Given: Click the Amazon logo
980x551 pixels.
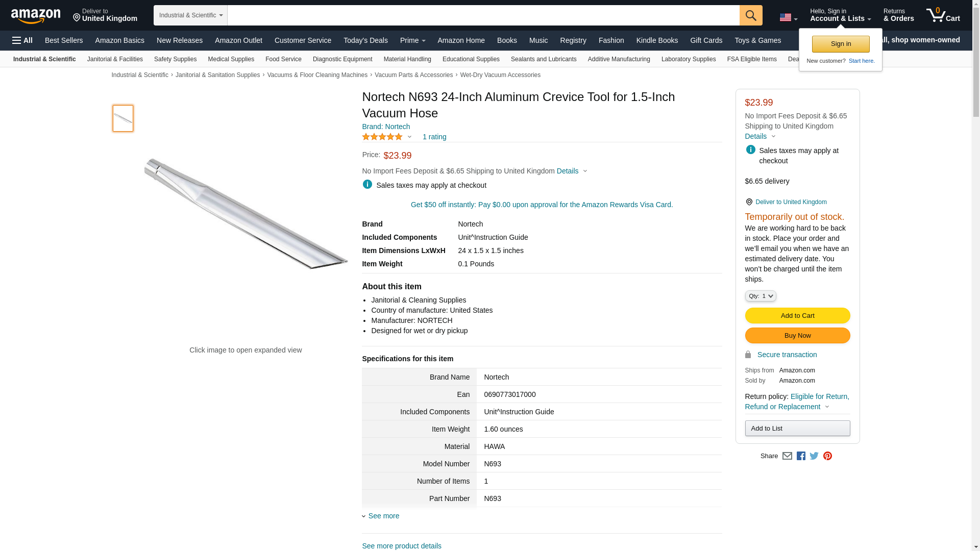Looking at the screenshot, I should 36,16.
